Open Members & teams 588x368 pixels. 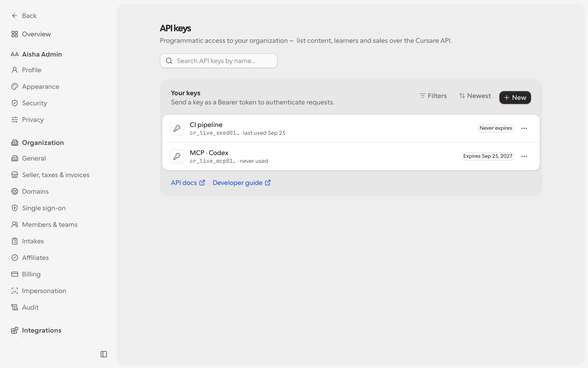pos(44,225)
